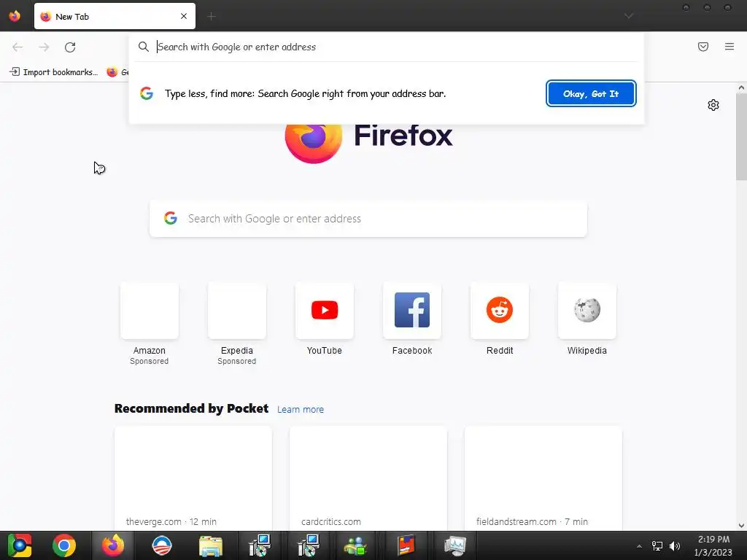The width and height of the screenshot is (747, 560).
Task: Show hidden system tray icons
Action: [639, 546]
